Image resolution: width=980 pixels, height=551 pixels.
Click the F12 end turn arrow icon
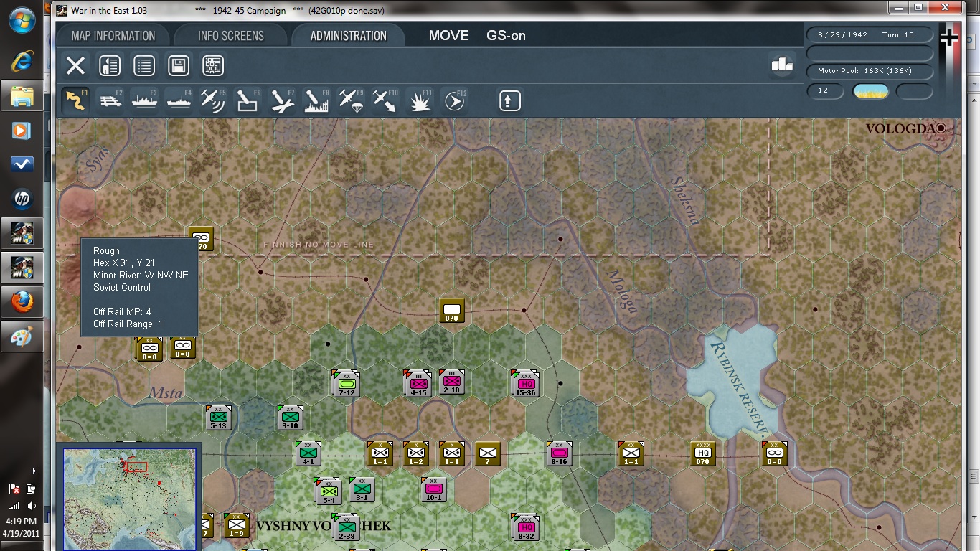point(454,100)
